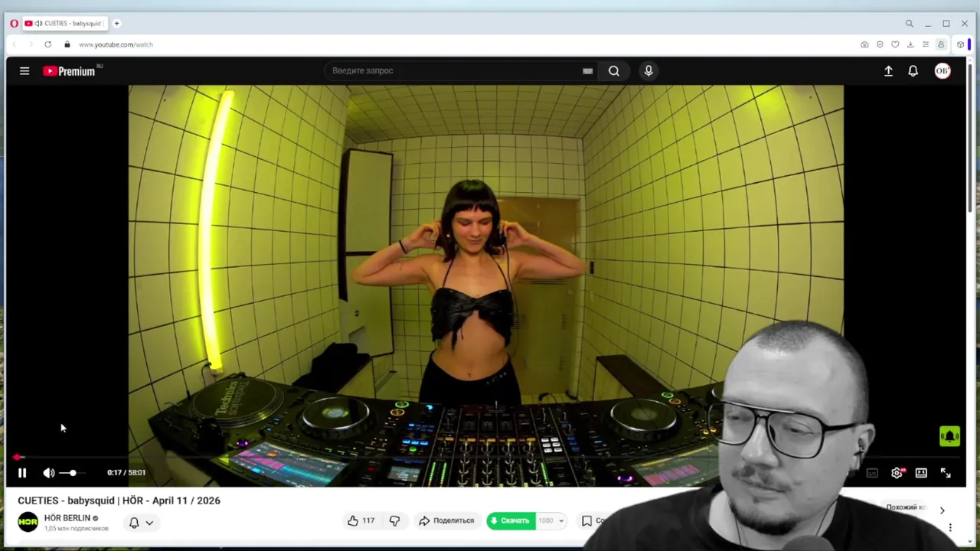Viewport: 980px width, 551px height.
Task: Dislike the video with thumbs down
Action: tap(394, 521)
